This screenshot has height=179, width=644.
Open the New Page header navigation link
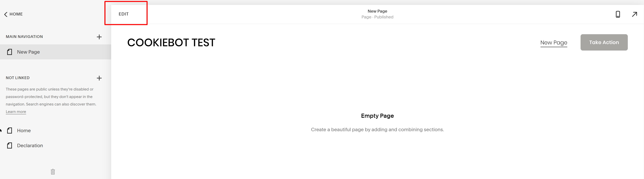click(554, 43)
